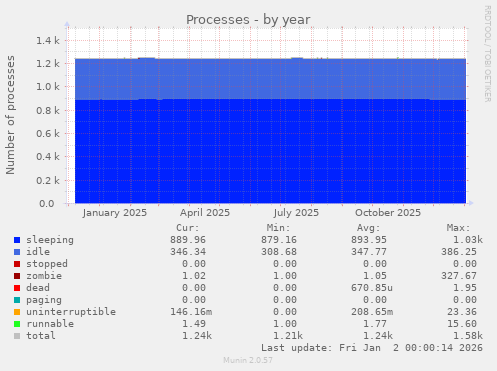Screen dimensions: 497x371
Task: Click the idle legend color swatch
Action: point(17,252)
